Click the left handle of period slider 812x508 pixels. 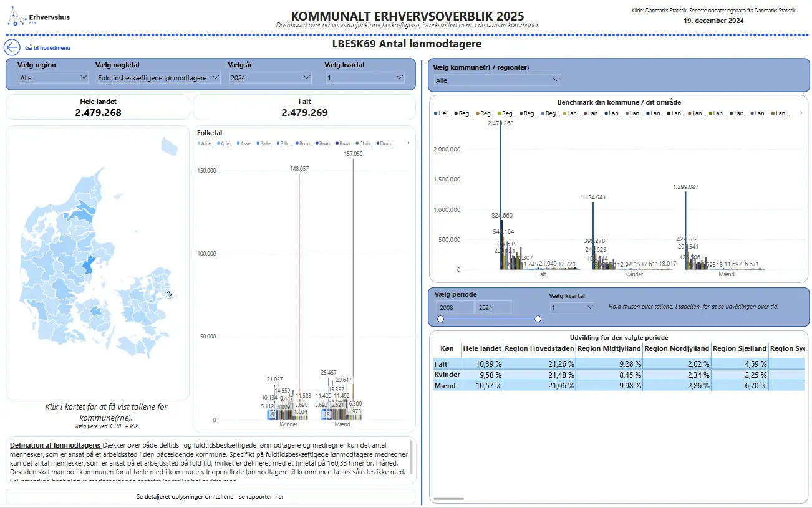point(440,319)
